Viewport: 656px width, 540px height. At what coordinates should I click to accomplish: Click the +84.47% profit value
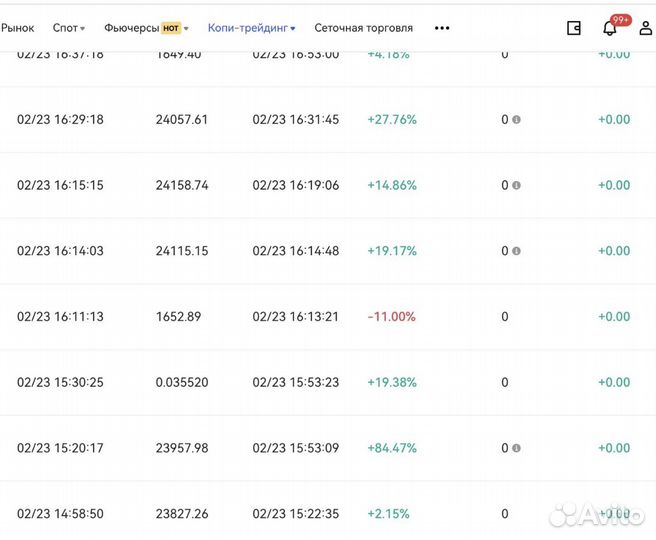392,448
